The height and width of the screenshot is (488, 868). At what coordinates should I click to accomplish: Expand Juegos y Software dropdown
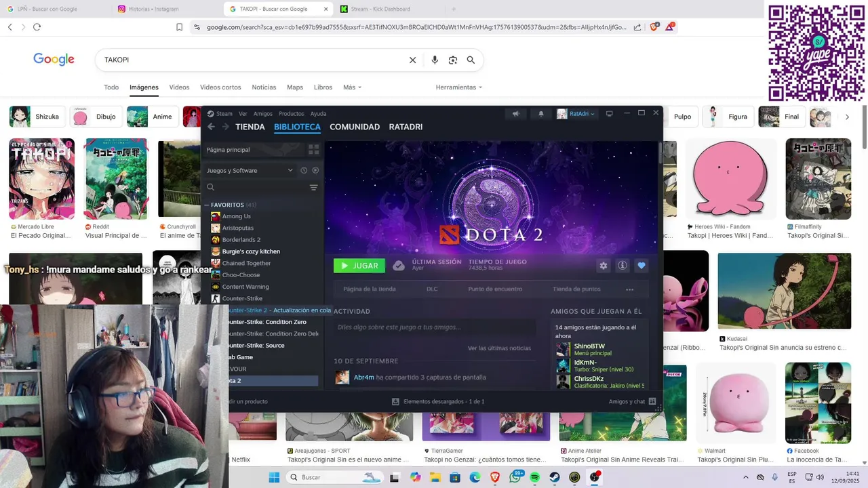(250, 171)
